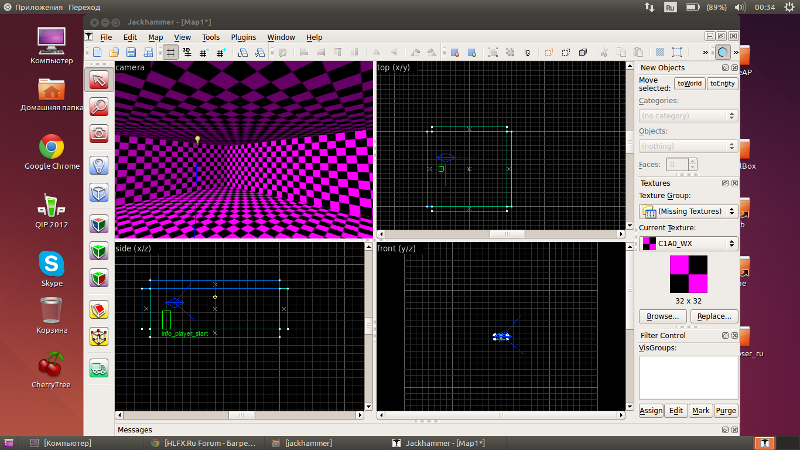
Task: Select the Selection arrow tool
Action: point(99,78)
